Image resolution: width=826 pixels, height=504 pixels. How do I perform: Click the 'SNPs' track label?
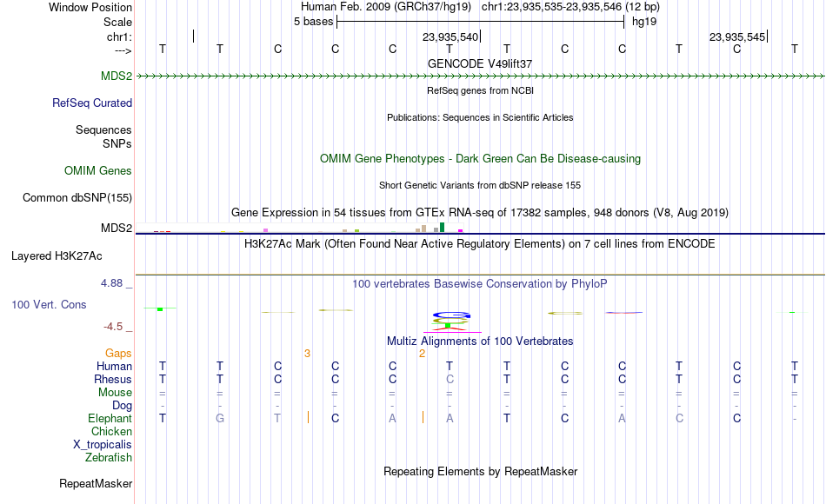pyautogui.click(x=117, y=143)
